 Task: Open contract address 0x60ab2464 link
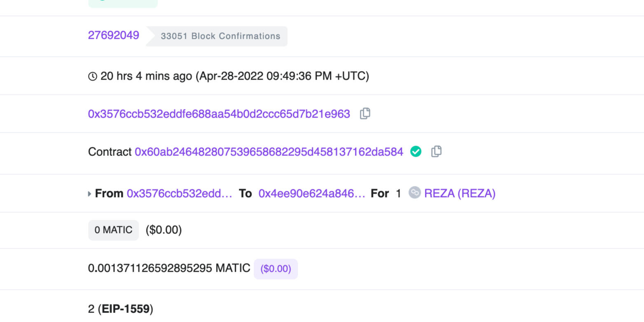[269, 152]
